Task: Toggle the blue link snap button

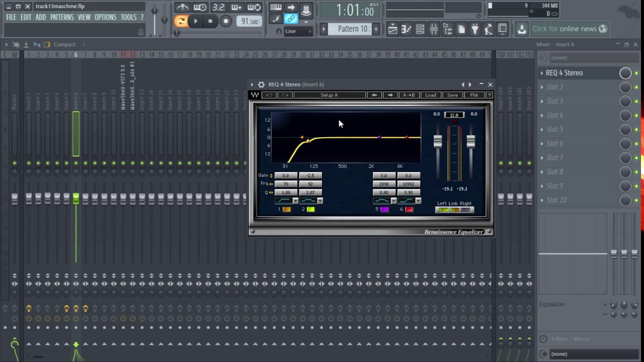Action: 291,19
